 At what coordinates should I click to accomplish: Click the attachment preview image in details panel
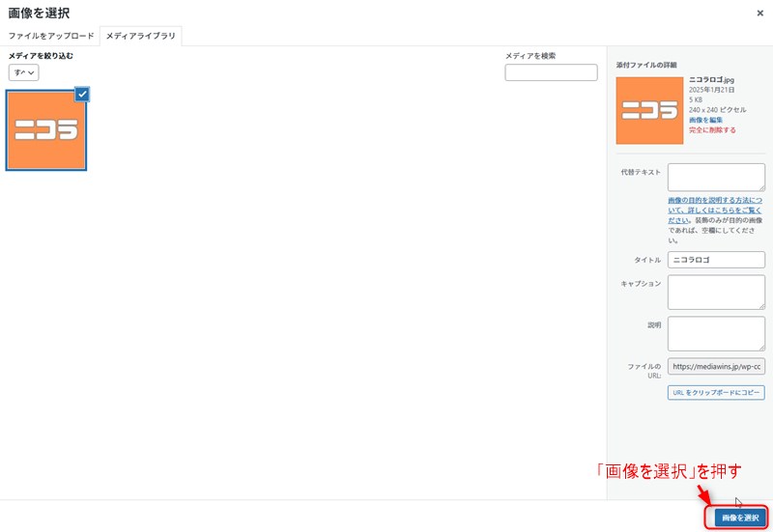click(649, 110)
